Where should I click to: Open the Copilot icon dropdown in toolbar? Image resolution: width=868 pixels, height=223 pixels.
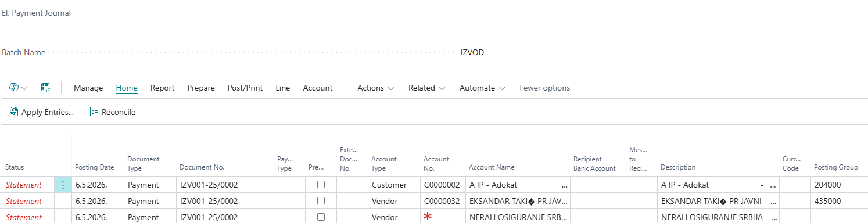(x=19, y=88)
